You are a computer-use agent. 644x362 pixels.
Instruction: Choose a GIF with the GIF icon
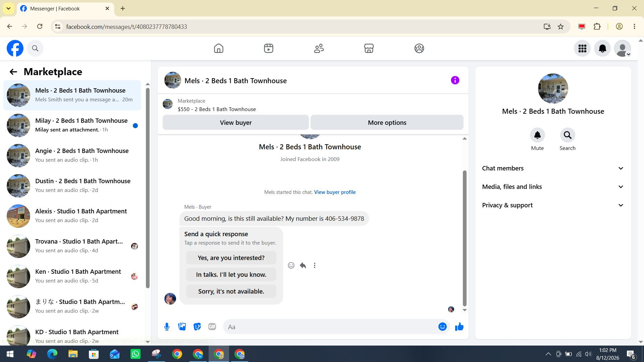[x=212, y=327]
